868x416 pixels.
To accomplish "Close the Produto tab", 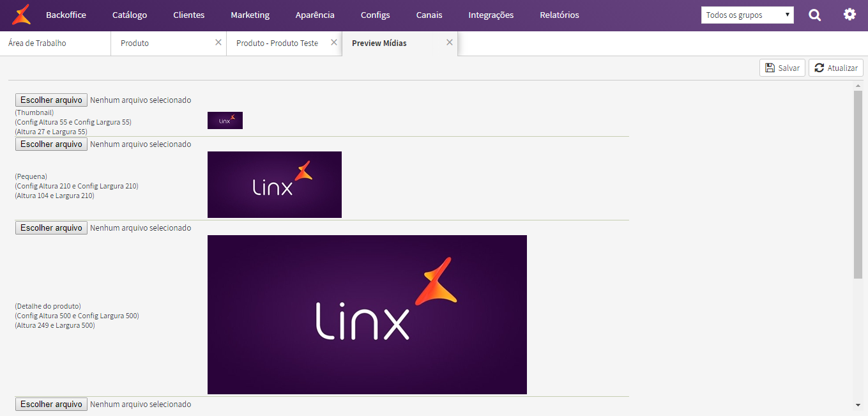I will tap(218, 42).
